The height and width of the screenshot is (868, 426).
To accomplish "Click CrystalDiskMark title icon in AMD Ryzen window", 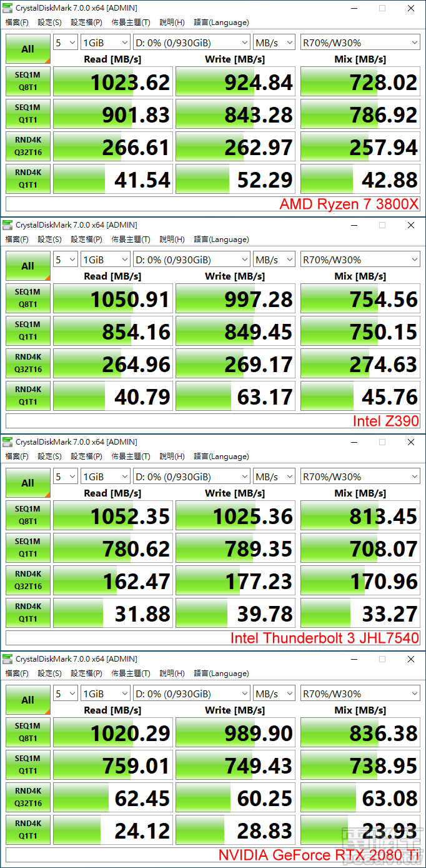I will [x=7, y=8].
